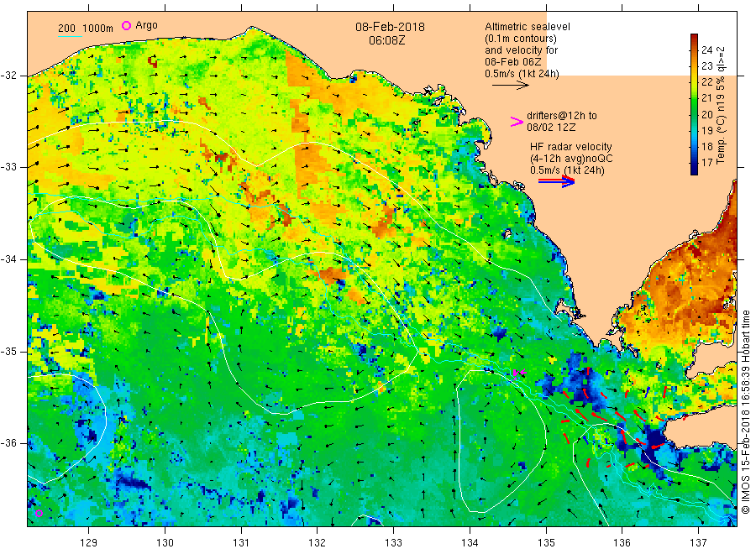Click the longitude label 133
Image resolution: width=756 pixels, height=554 pixels.
click(393, 542)
